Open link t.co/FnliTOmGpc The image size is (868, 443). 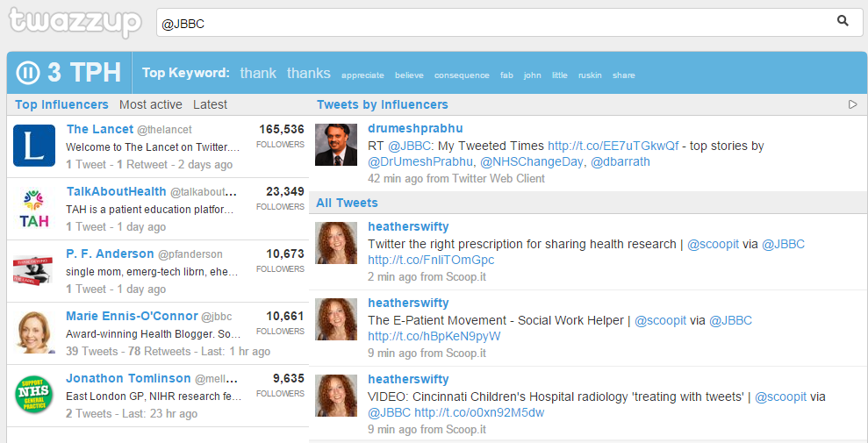pyautogui.click(x=431, y=260)
